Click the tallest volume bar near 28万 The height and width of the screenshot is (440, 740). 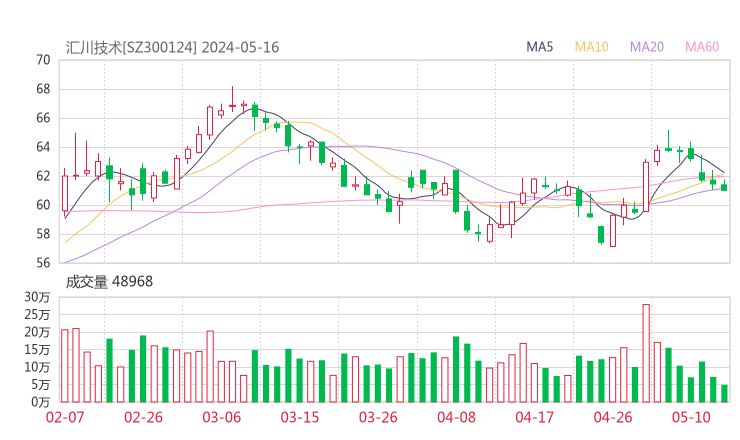tap(646, 353)
